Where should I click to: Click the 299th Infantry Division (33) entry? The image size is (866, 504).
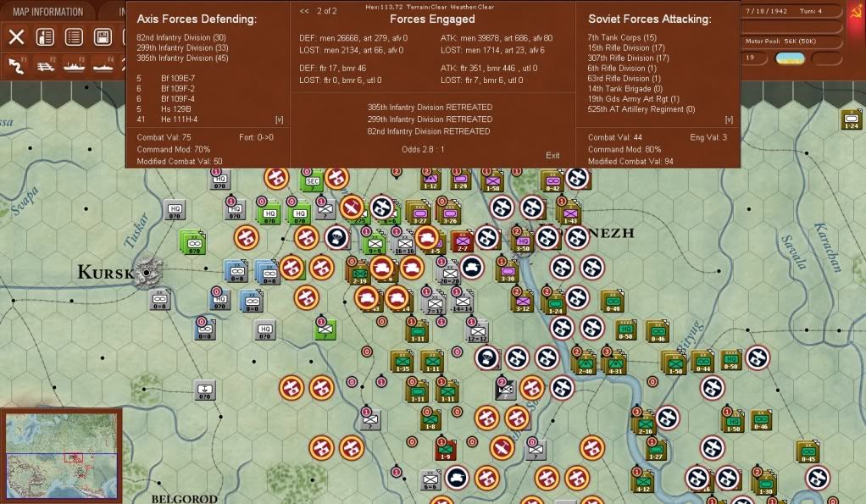click(x=182, y=47)
